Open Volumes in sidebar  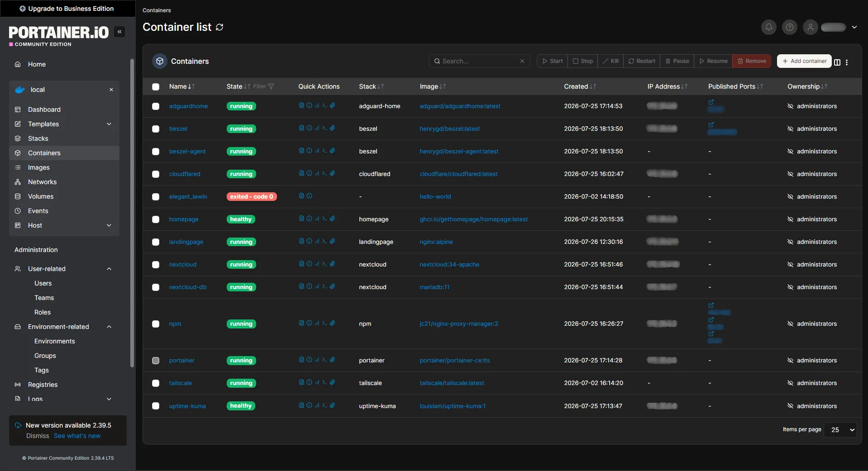tap(64, 196)
